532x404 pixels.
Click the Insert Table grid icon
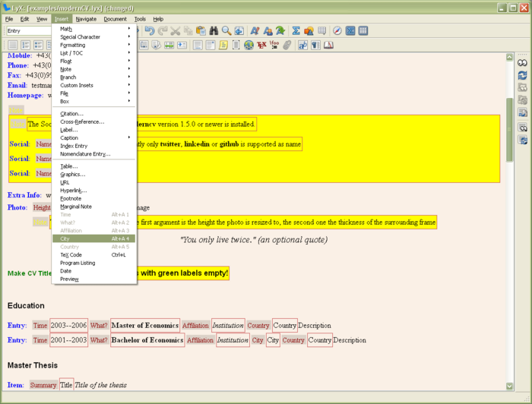pyautogui.click(x=321, y=31)
